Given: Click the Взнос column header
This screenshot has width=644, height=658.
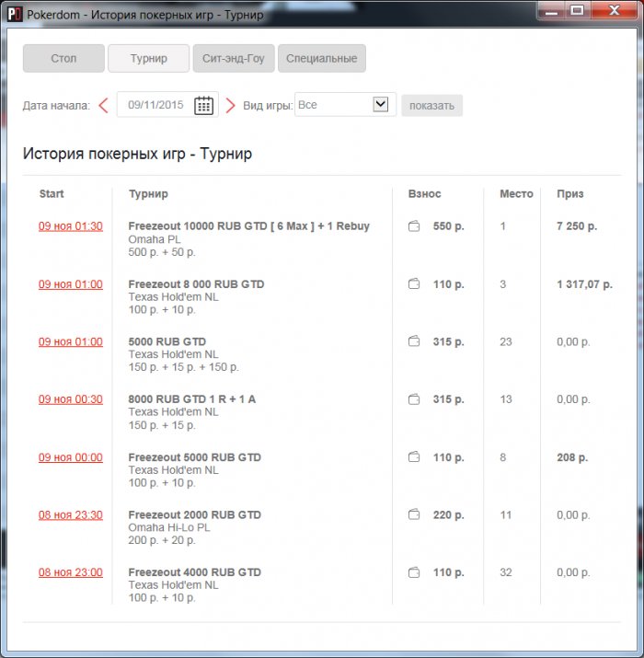Looking at the screenshot, I should click(x=424, y=193).
